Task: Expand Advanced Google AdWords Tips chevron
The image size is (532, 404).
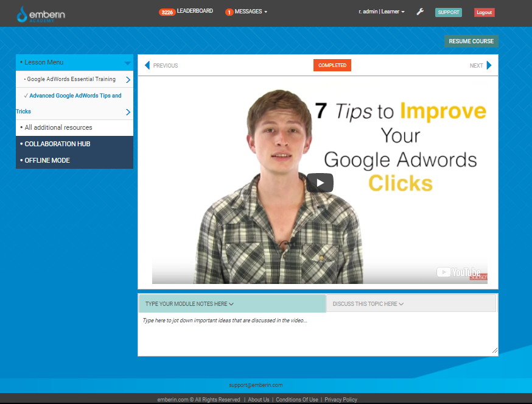Action: click(x=128, y=112)
